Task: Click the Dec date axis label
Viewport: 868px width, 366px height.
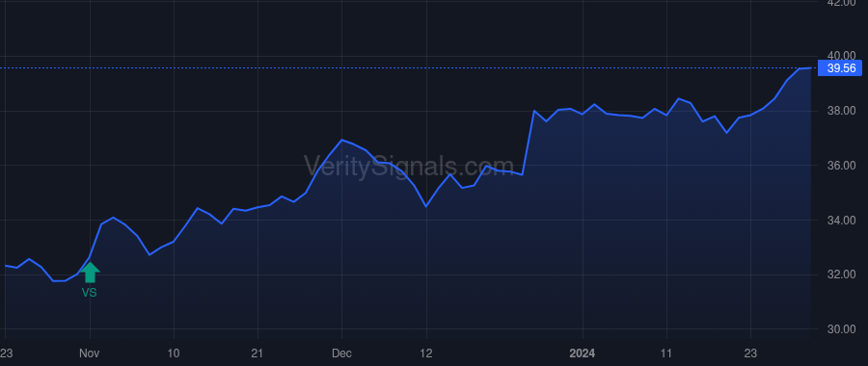Action: (x=341, y=353)
